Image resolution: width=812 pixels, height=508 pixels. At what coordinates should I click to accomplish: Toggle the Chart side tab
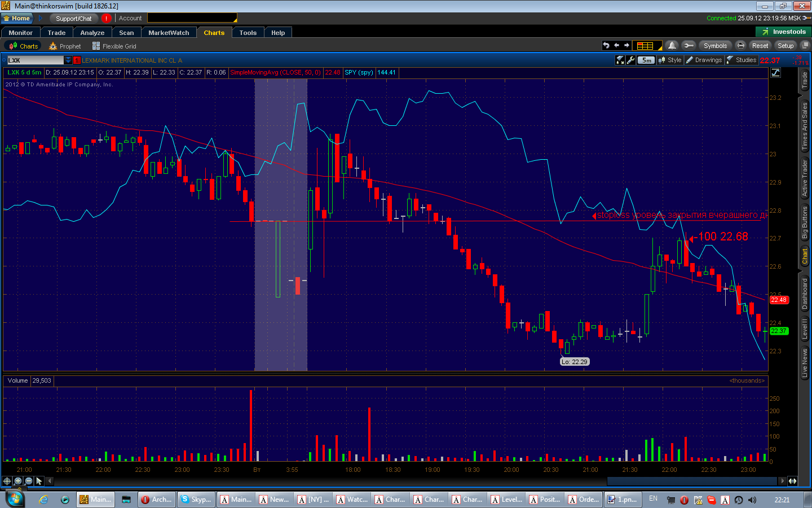[805, 256]
